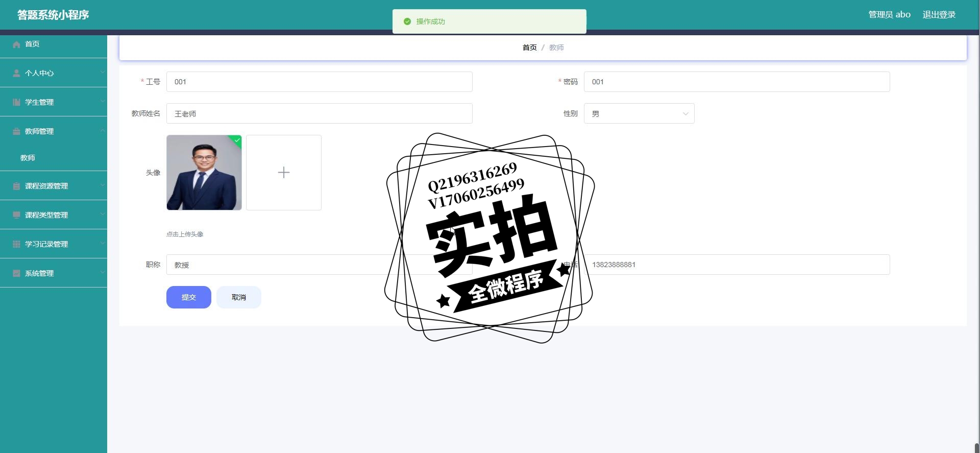Viewport: 980px width, 453px height.
Task: Click the 取消 cancel button
Action: coord(239,297)
